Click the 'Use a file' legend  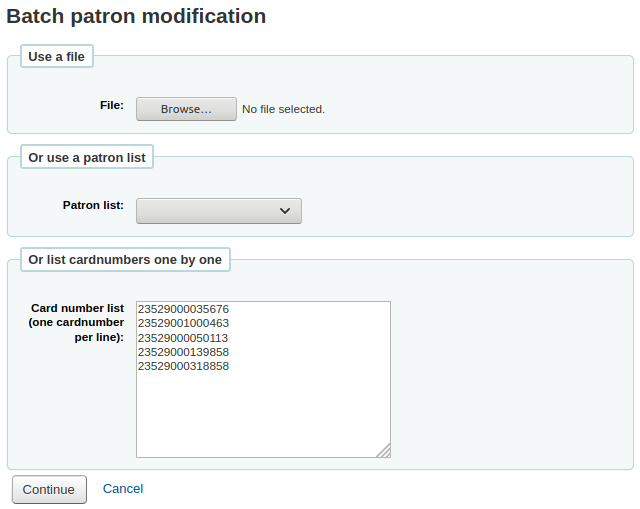tap(57, 56)
